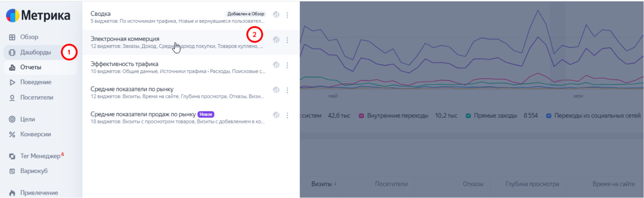The width and height of the screenshot is (644, 198).
Task: Open options for Средние показатели по рынку
Action: (287, 90)
